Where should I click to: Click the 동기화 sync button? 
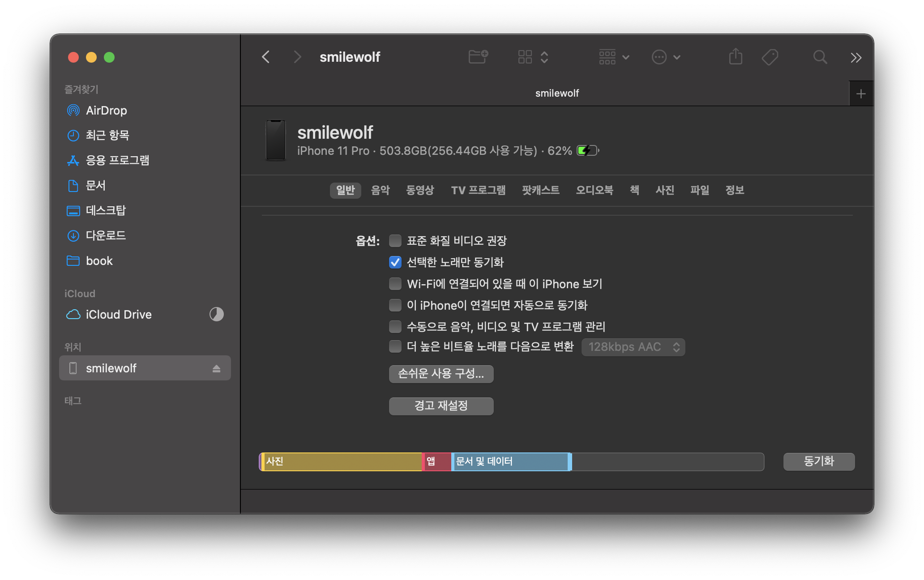[818, 461]
